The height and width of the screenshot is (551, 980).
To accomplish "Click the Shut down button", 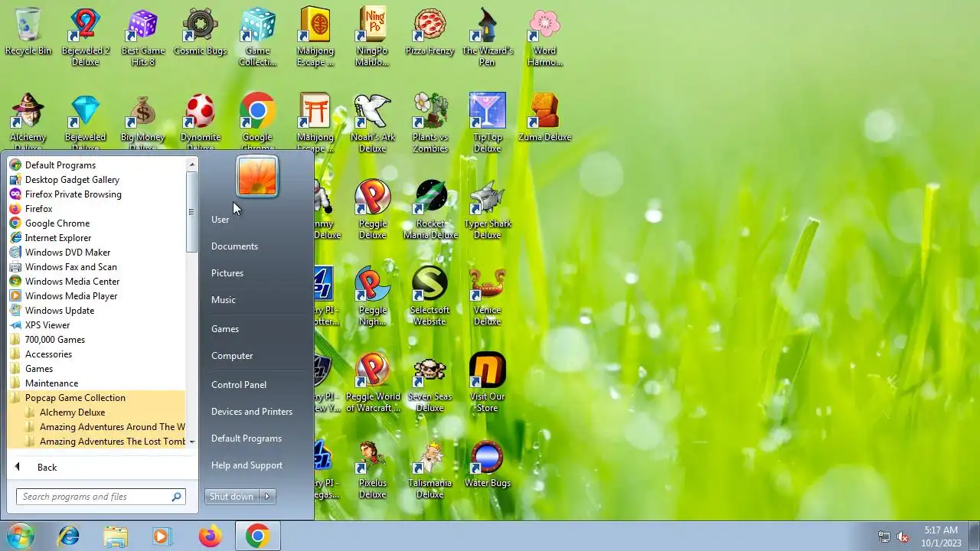I will pos(232,497).
